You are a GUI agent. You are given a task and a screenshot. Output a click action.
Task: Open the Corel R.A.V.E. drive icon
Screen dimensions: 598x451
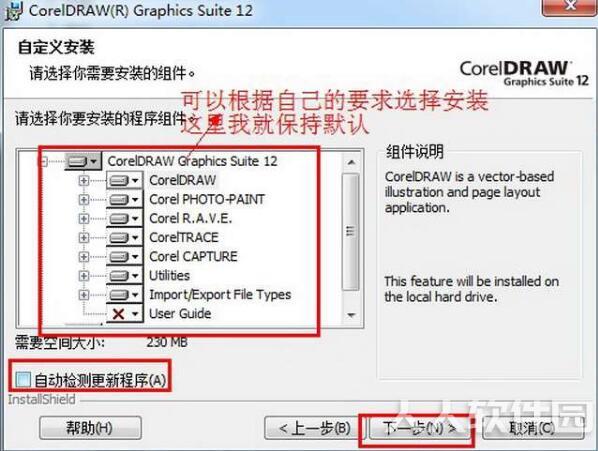click(x=124, y=218)
